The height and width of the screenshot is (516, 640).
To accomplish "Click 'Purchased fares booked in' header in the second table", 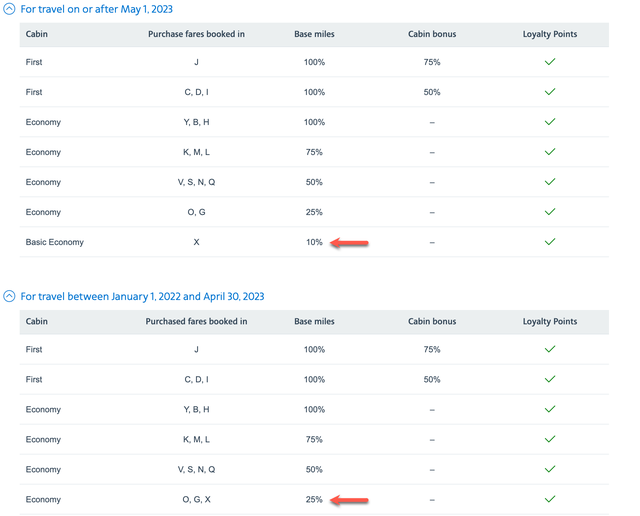I will 196,322.
